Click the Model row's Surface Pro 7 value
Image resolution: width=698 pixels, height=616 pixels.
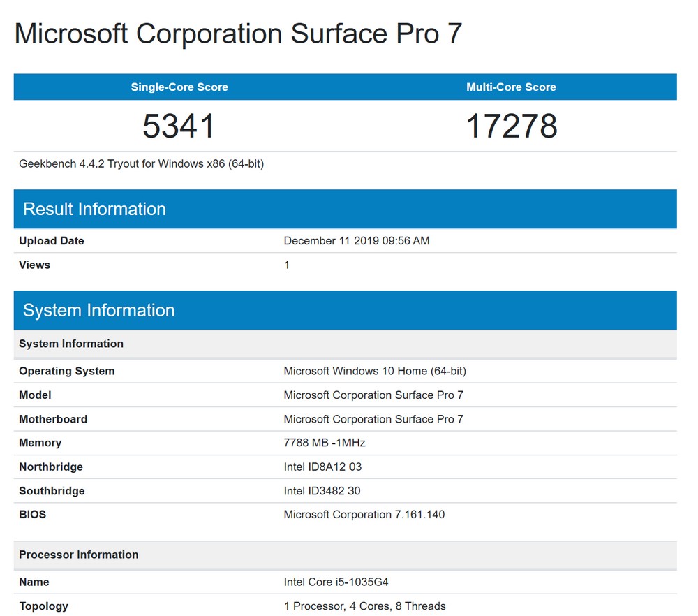click(x=373, y=395)
